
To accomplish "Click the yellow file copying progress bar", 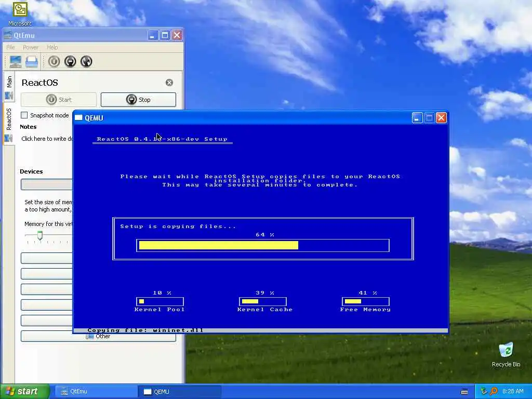I will (263, 245).
